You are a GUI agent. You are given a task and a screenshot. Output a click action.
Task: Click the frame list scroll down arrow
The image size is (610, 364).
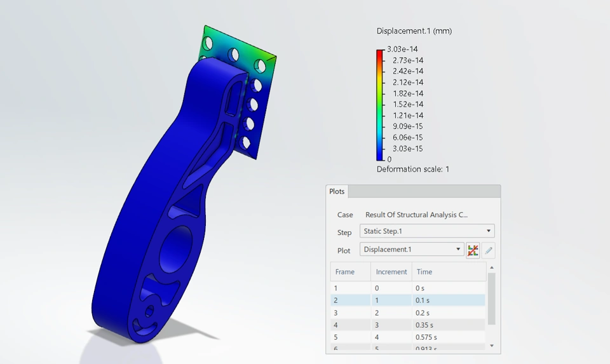pos(492,346)
